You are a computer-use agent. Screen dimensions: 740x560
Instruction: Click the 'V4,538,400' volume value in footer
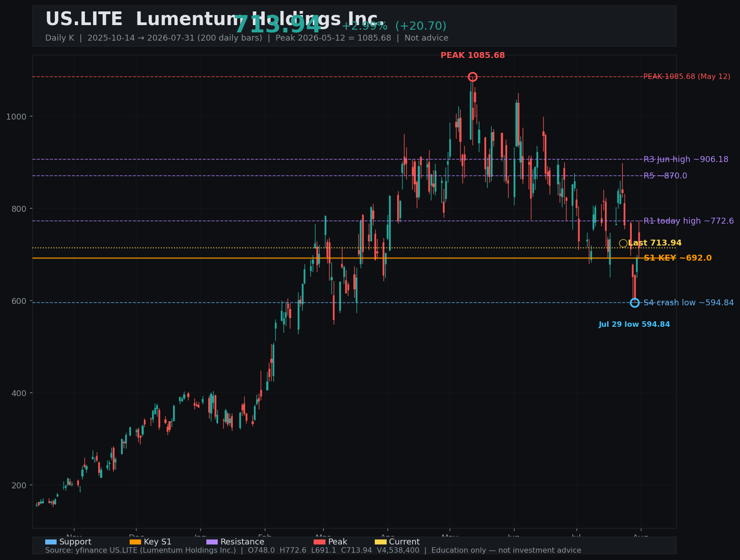click(398, 550)
